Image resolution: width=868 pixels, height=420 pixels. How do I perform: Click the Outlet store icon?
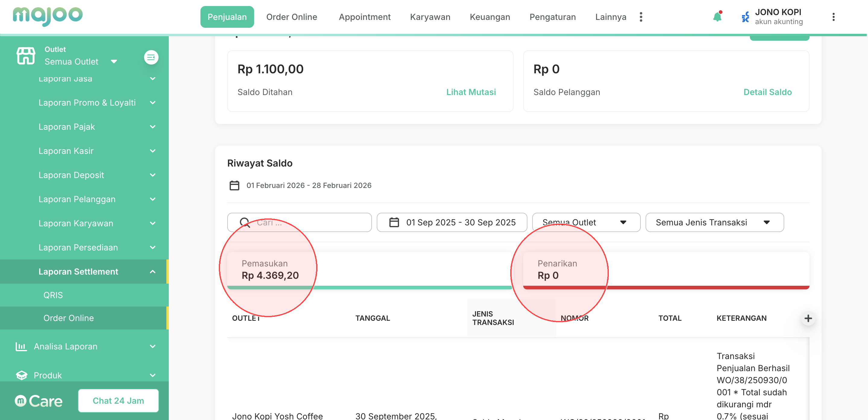click(26, 56)
